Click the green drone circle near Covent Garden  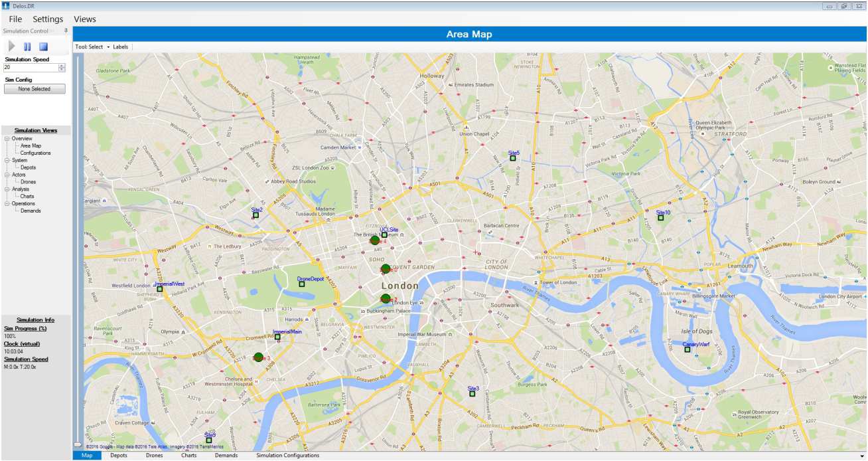coord(386,269)
